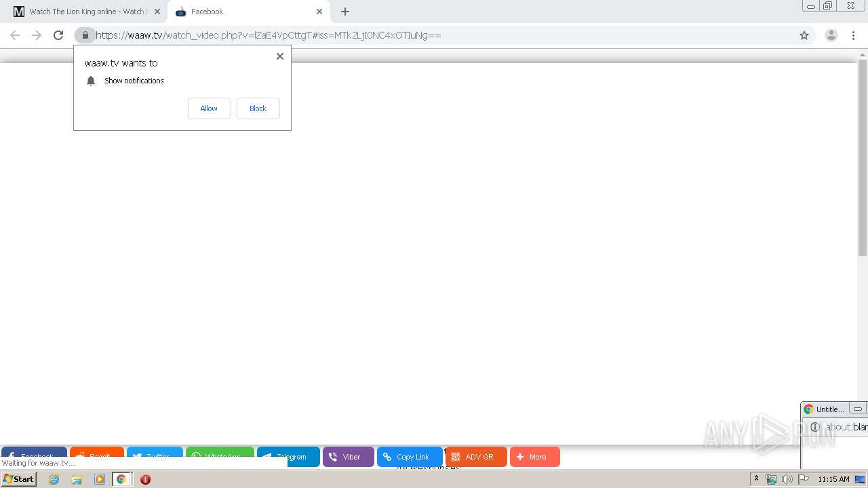Screen dimensions: 868x488
Task: View site information lock icon
Action: click(85, 35)
